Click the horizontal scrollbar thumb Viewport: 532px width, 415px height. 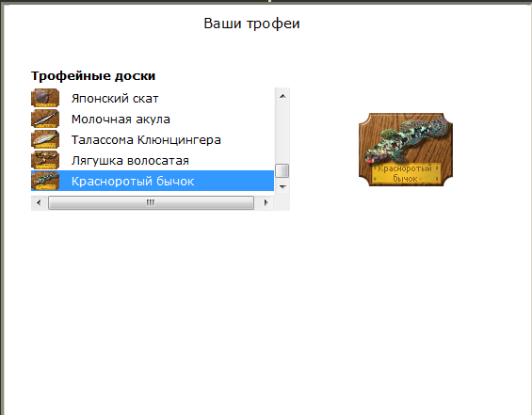(151, 202)
